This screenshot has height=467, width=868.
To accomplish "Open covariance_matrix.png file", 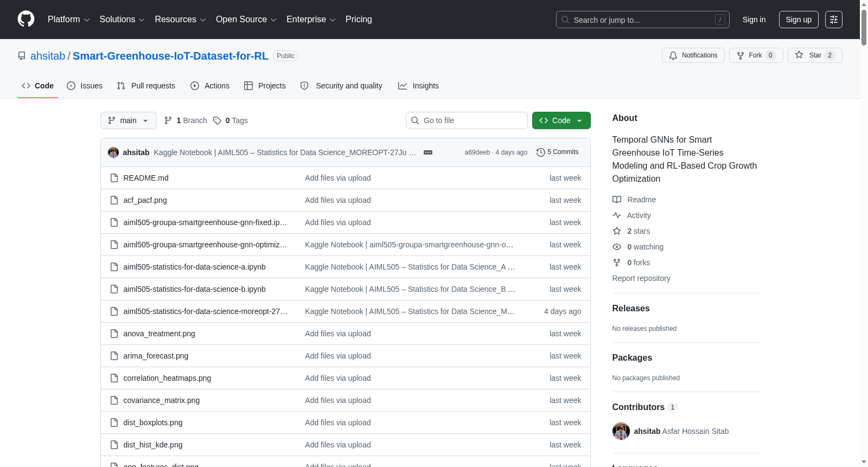I will coord(161,400).
